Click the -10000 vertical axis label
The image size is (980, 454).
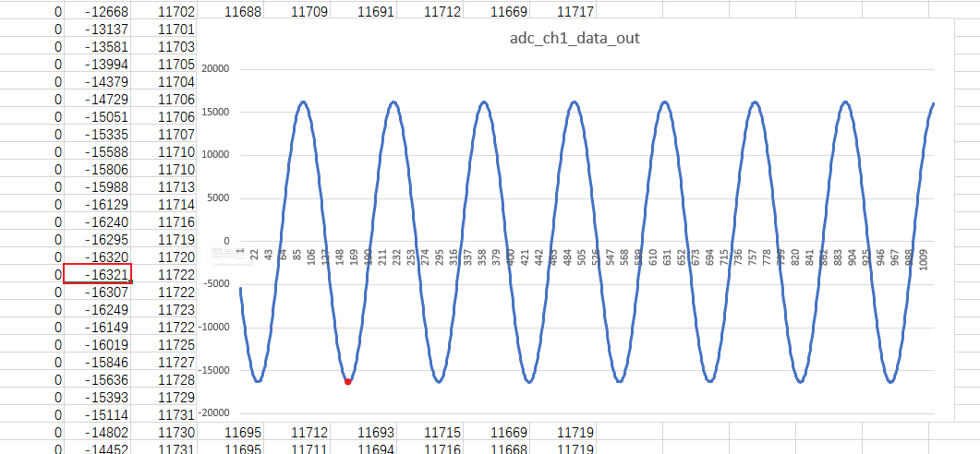click(x=213, y=328)
